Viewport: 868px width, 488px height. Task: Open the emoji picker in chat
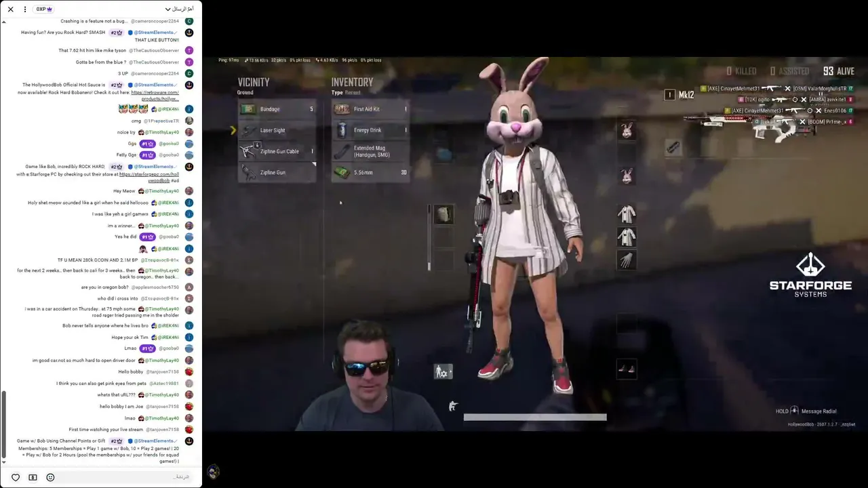click(50, 477)
